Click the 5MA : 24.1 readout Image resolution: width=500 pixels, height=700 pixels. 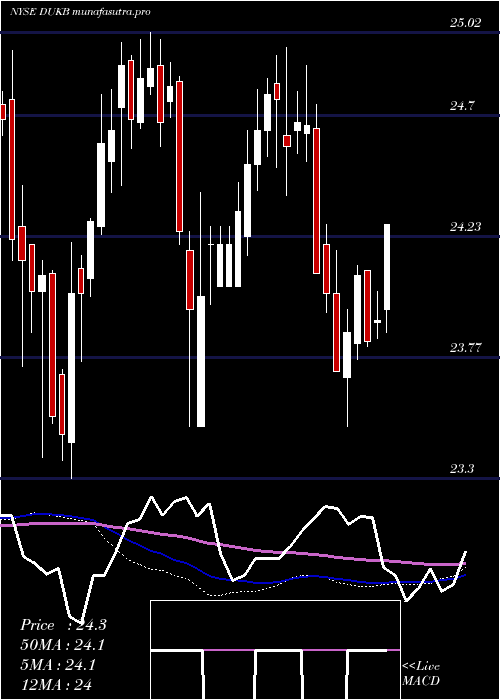pyautogui.click(x=57, y=665)
